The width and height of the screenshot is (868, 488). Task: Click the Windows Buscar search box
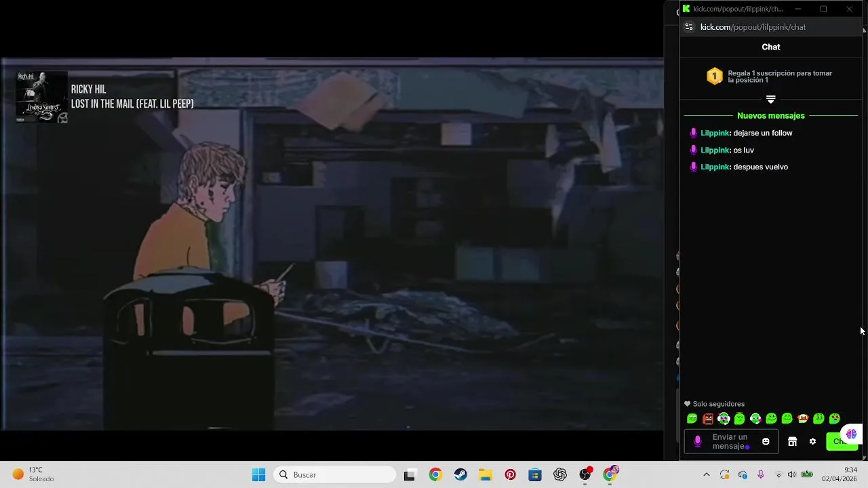click(x=335, y=474)
